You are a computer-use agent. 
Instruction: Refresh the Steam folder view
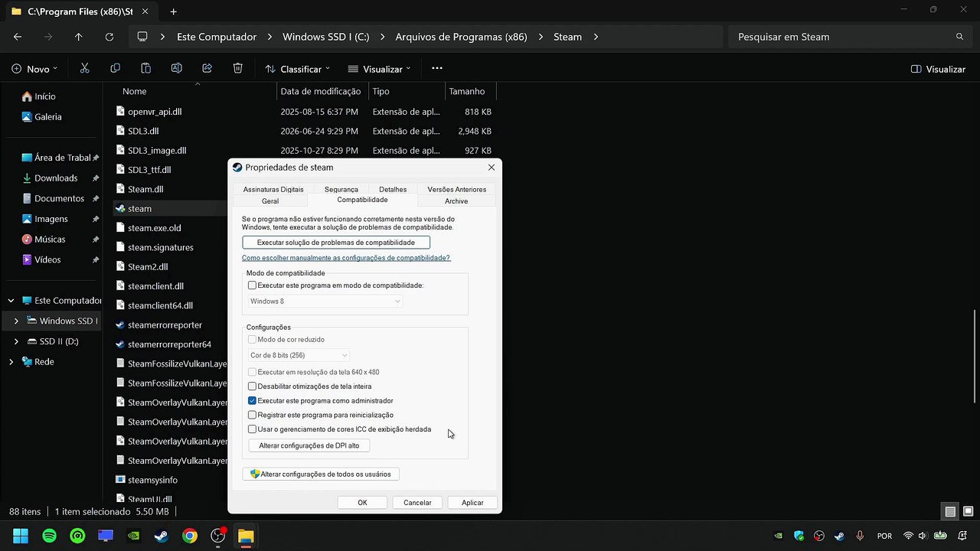coord(109,37)
